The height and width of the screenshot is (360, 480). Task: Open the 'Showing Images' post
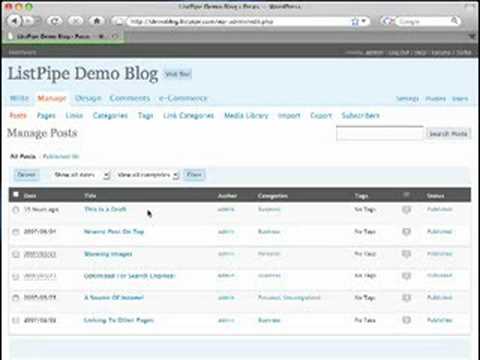(108, 254)
